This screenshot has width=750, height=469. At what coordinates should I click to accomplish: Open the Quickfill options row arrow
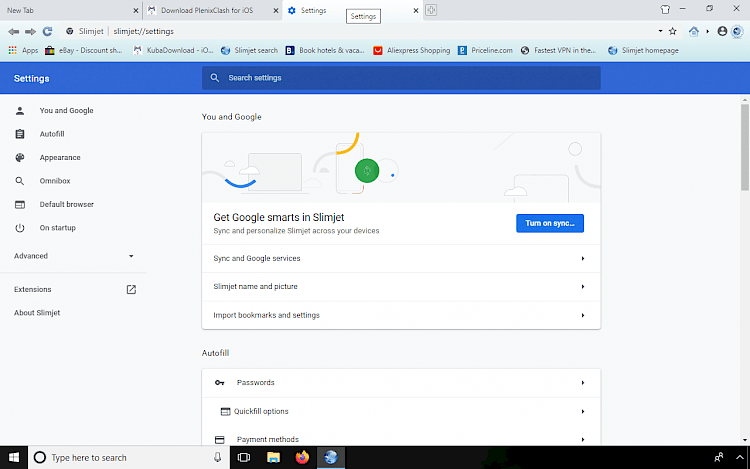pyautogui.click(x=583, y=412)
